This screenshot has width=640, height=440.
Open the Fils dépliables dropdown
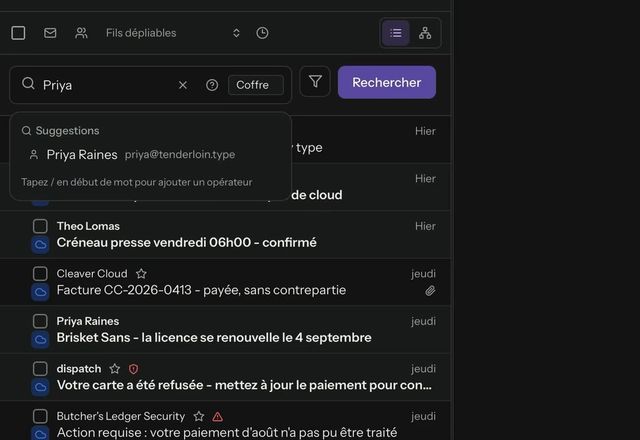(x=173, y=33)
